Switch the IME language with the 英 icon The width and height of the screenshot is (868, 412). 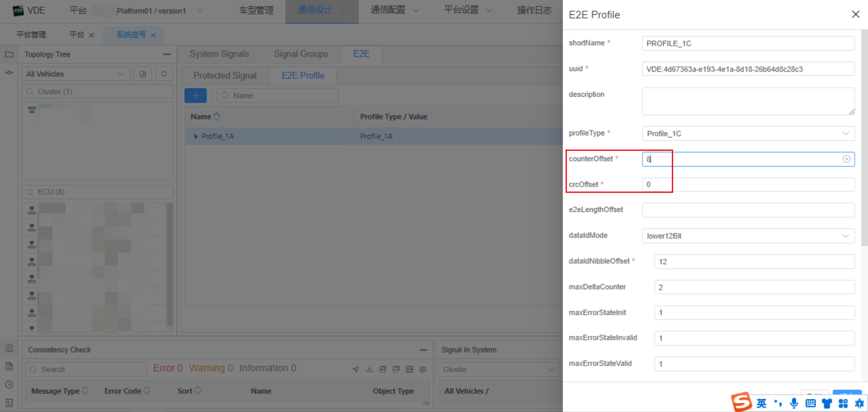[x=762, y=403]
